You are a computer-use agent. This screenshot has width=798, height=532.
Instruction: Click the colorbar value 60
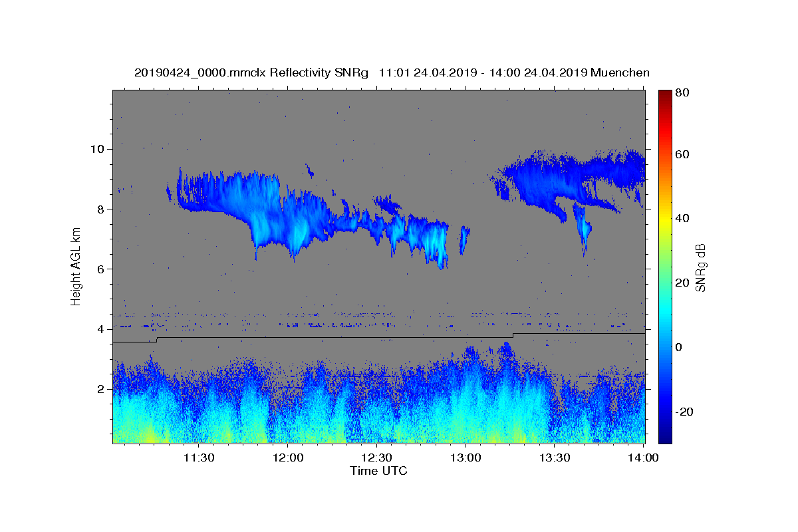click(x=682, y=154)
